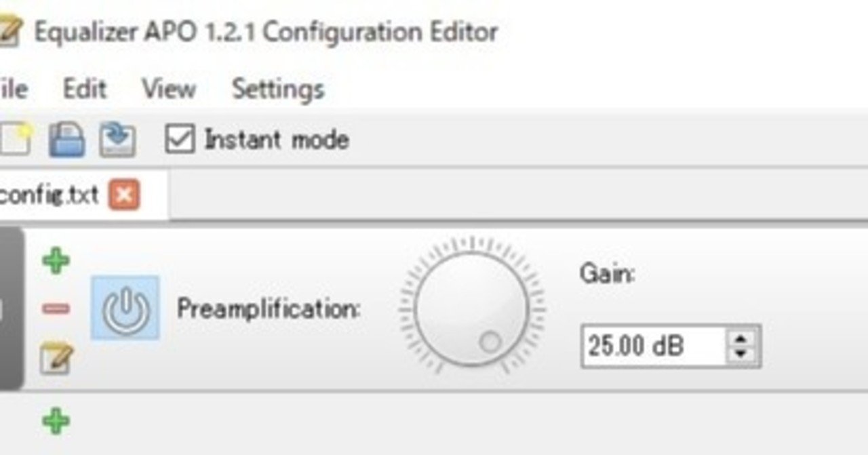The width and height of the screenshot is (868, 455).
Task: Remove filter with red minus icon
Action: tap(56, 309)
